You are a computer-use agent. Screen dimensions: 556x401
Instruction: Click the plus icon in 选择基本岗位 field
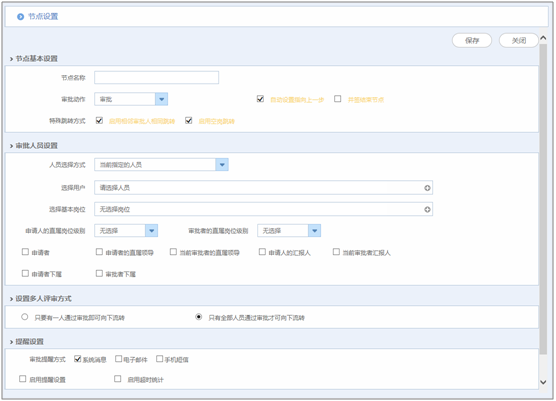point(427,210)
